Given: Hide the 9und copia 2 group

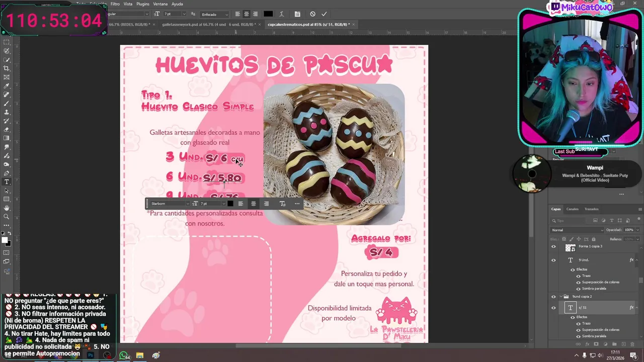Looking at the screenshot, I should [x=553, y=297].
